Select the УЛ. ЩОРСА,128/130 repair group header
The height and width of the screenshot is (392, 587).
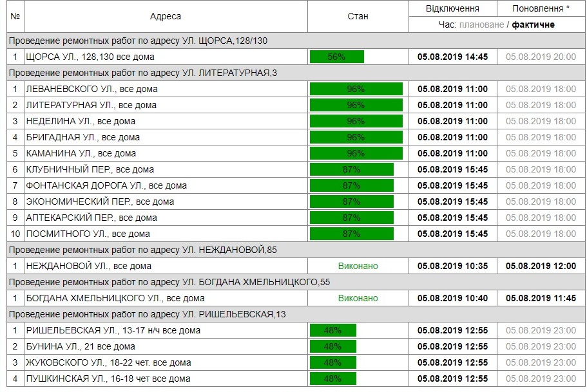(138, 41)
